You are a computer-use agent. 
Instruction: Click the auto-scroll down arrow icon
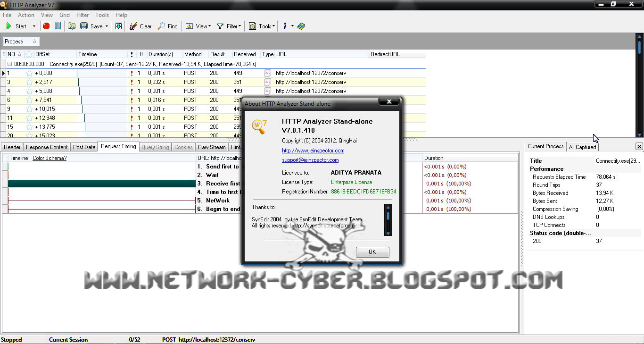[118, 26]
